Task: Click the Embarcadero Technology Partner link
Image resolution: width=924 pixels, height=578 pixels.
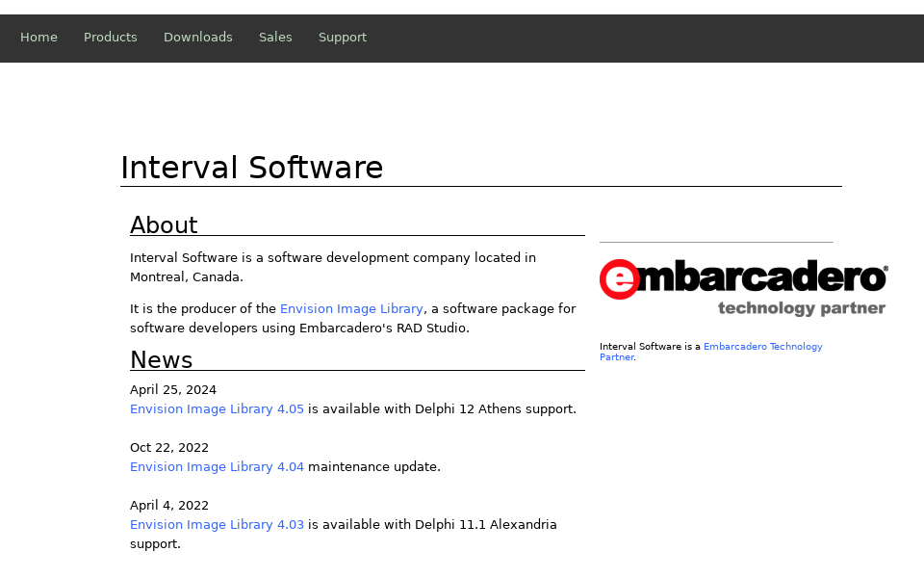Action: pos(762,346)
